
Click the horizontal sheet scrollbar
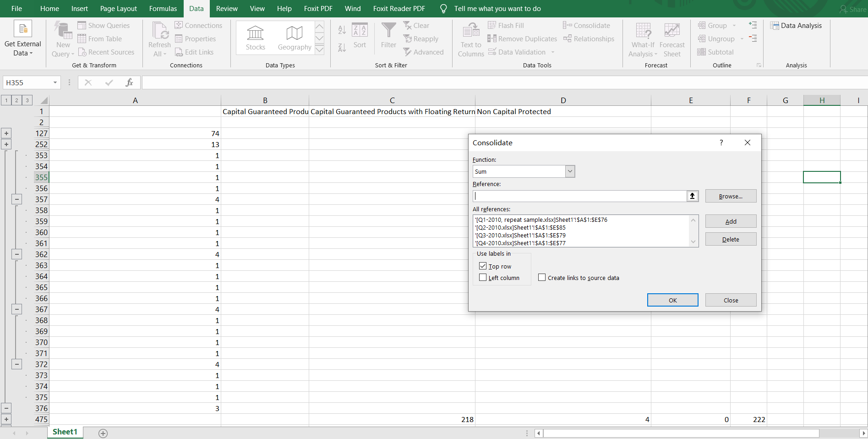click(x=681, y=433)
